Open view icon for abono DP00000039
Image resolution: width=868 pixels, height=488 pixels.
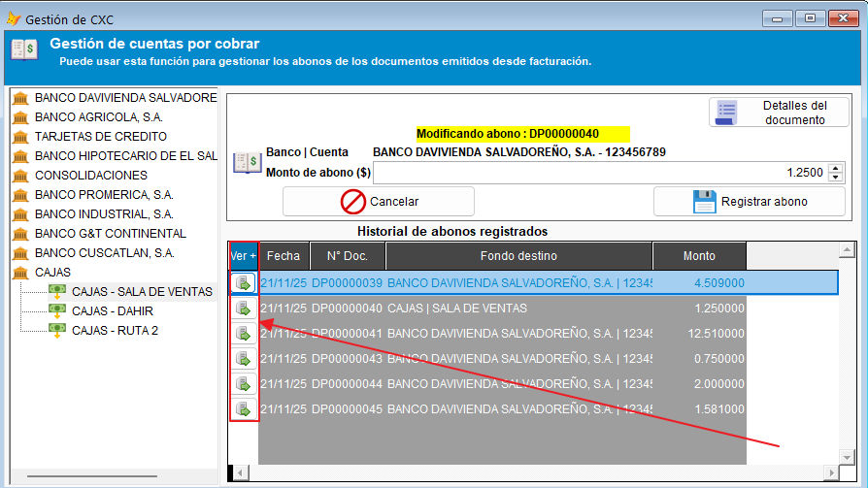(x=244, y=283)
